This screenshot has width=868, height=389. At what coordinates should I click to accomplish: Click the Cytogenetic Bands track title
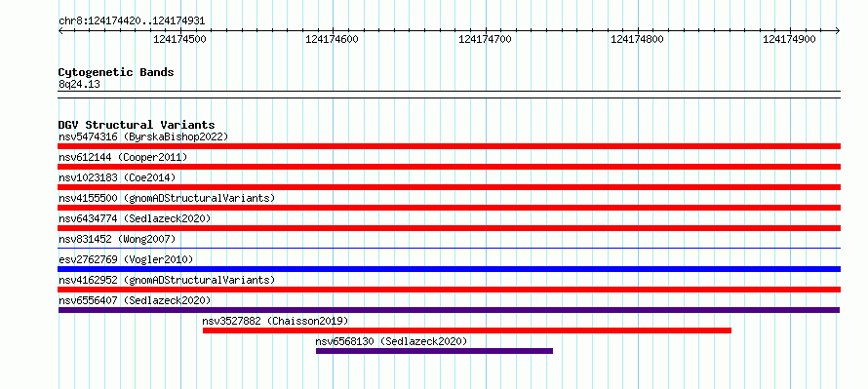116,72
